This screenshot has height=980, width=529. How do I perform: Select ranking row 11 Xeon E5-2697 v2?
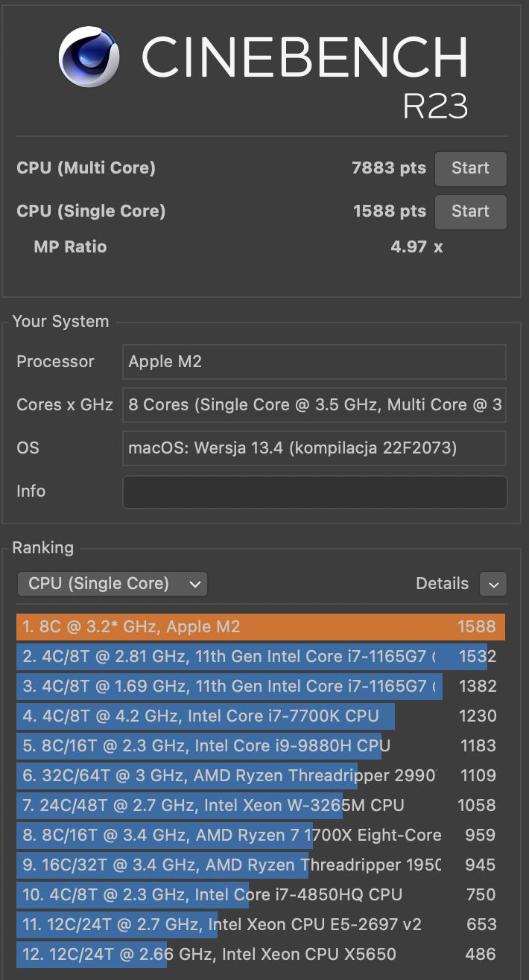tap(261, 925)
